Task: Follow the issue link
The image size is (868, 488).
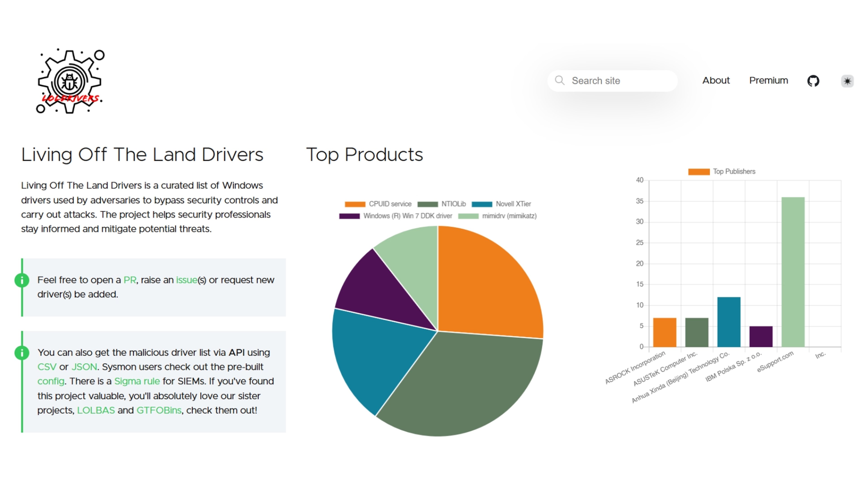Action: point(186,280)
